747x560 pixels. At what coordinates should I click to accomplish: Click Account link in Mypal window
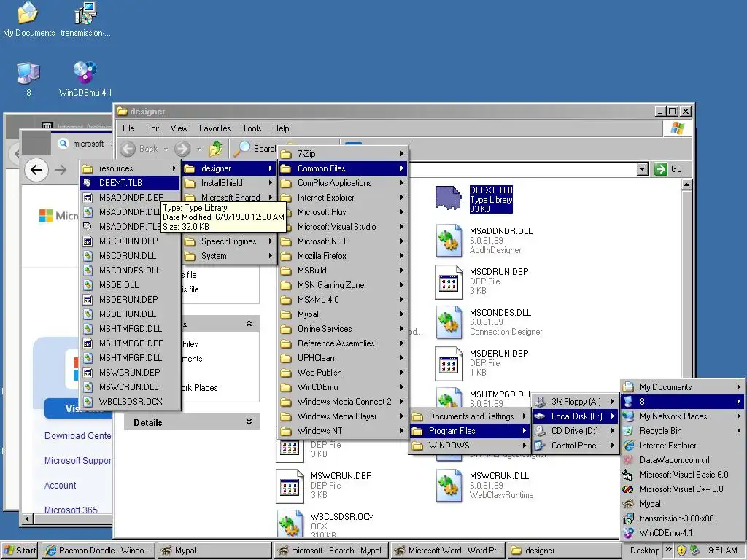click(x=60, y=485)
